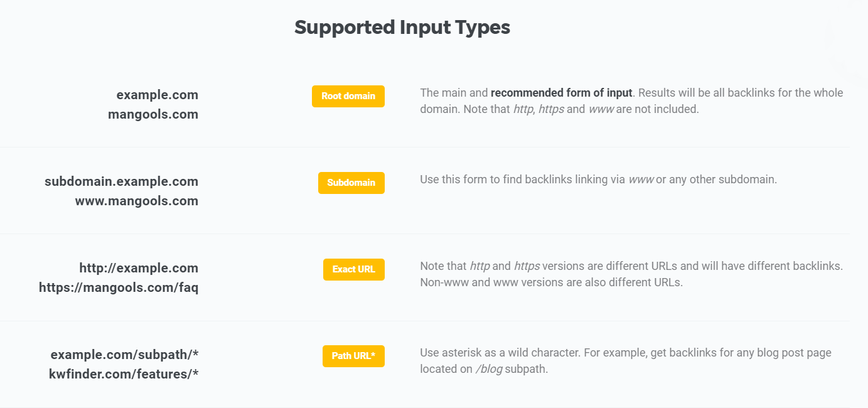Click the Root domain yellow badge
The image size is (868, 408).
tap(348, 96)
